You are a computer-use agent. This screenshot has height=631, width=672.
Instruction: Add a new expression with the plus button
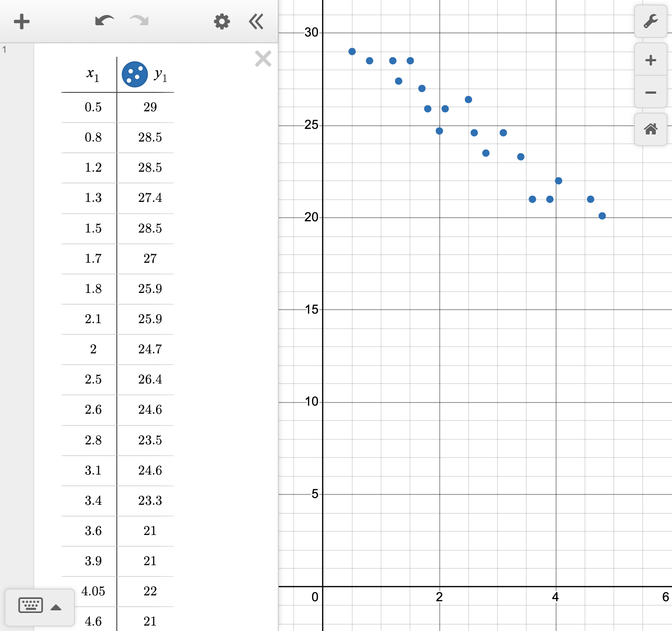[x=22, y=21]
